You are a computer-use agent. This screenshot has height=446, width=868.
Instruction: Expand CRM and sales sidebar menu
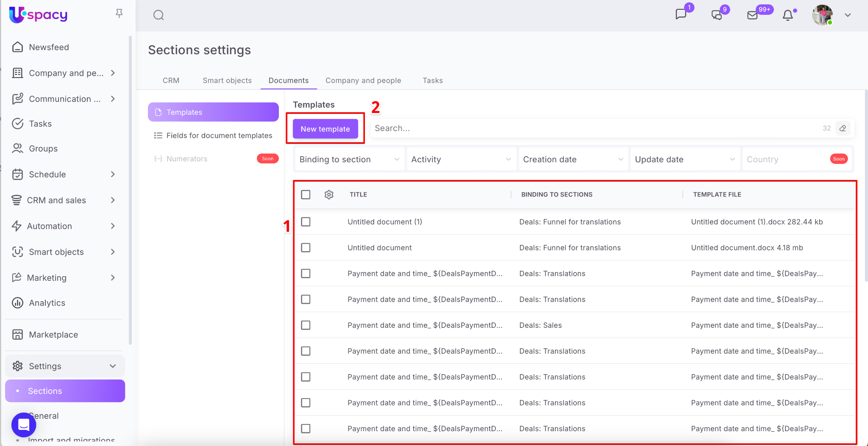64,200
